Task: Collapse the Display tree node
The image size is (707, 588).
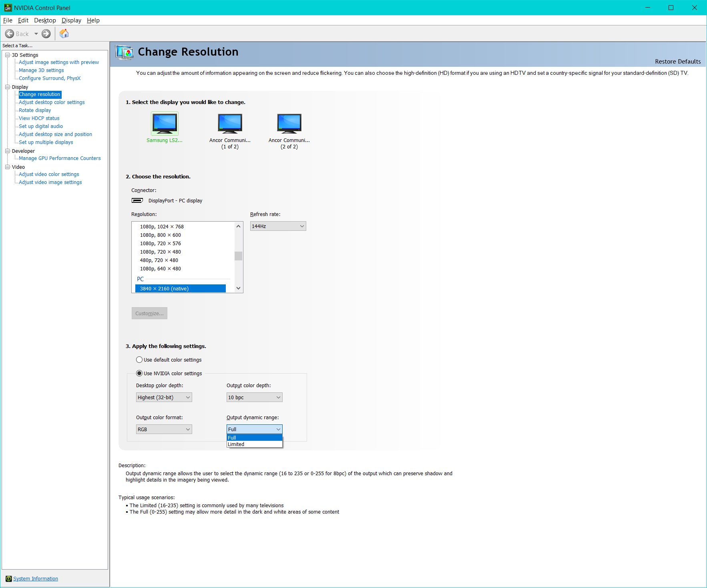Action: [x=7, y=87]
